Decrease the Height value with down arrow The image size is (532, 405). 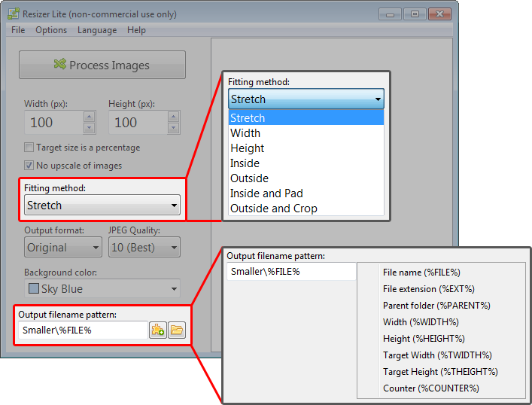[173, 128]
